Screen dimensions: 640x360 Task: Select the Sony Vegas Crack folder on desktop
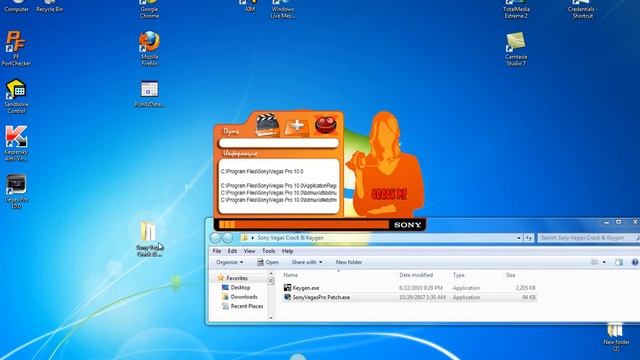coord(149,239)
